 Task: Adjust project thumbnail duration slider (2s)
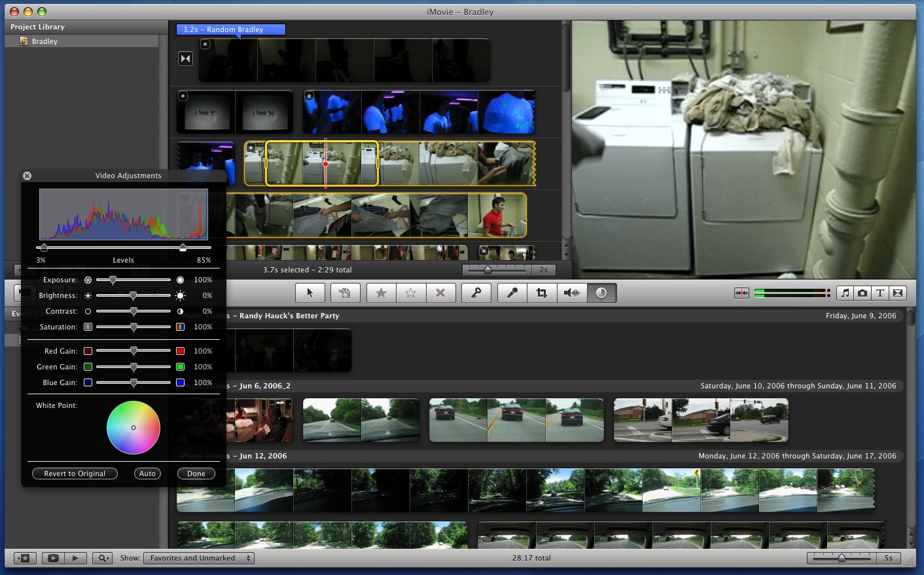click(x=497, y=270)
